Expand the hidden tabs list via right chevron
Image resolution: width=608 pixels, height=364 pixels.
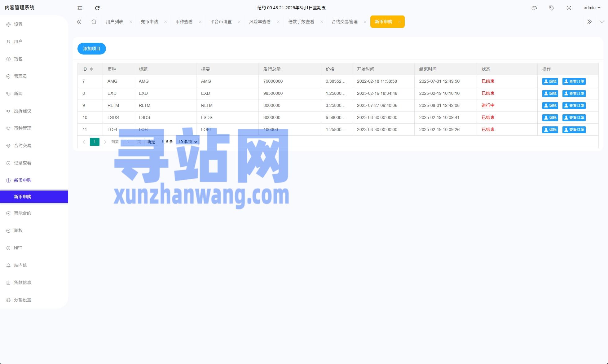pyautogui.click(x=589, y=22)
